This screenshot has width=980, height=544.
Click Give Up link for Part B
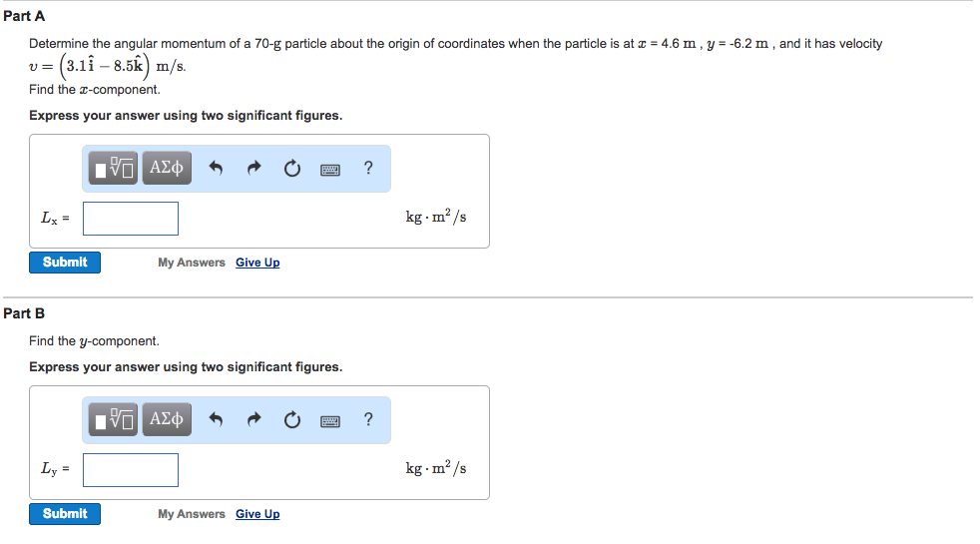(257, 514)
